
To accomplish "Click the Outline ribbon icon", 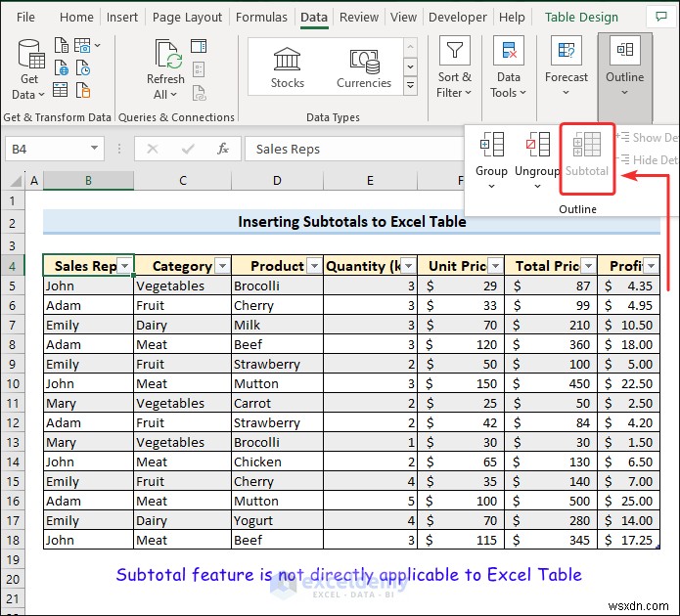I will [624, 50].
